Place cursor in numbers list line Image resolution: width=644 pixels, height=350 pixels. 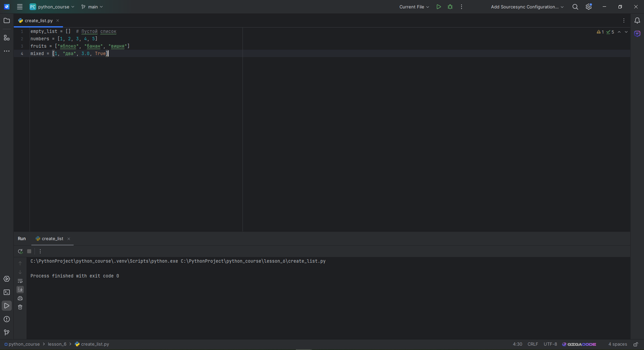[x=64, y=39]
